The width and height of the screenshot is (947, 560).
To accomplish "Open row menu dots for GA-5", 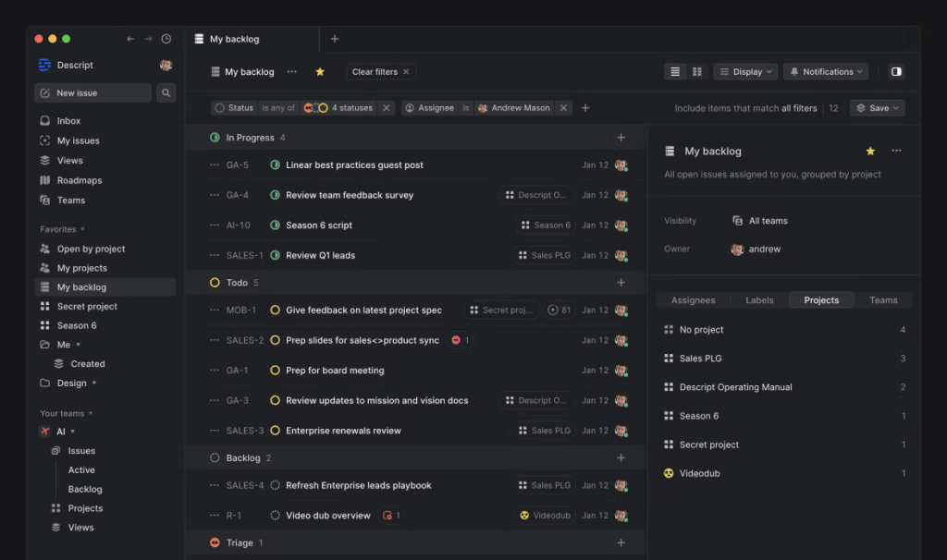I will (215, 164).
